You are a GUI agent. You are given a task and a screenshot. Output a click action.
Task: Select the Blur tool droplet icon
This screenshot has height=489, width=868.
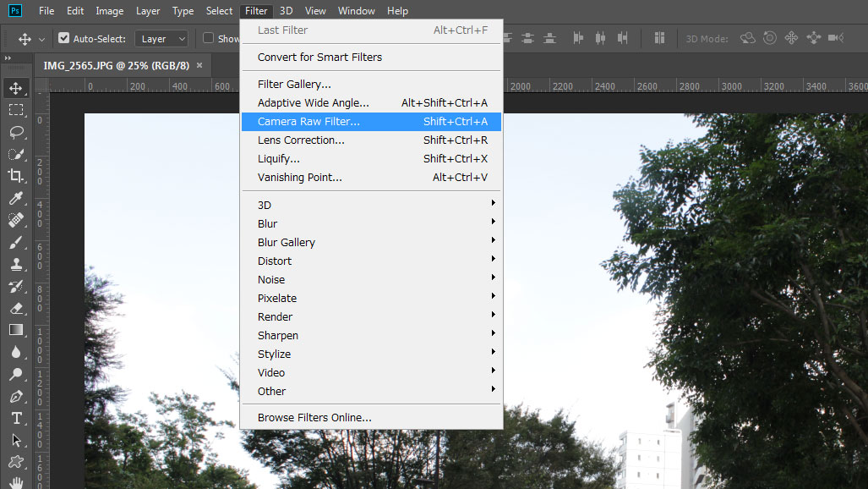16,352
